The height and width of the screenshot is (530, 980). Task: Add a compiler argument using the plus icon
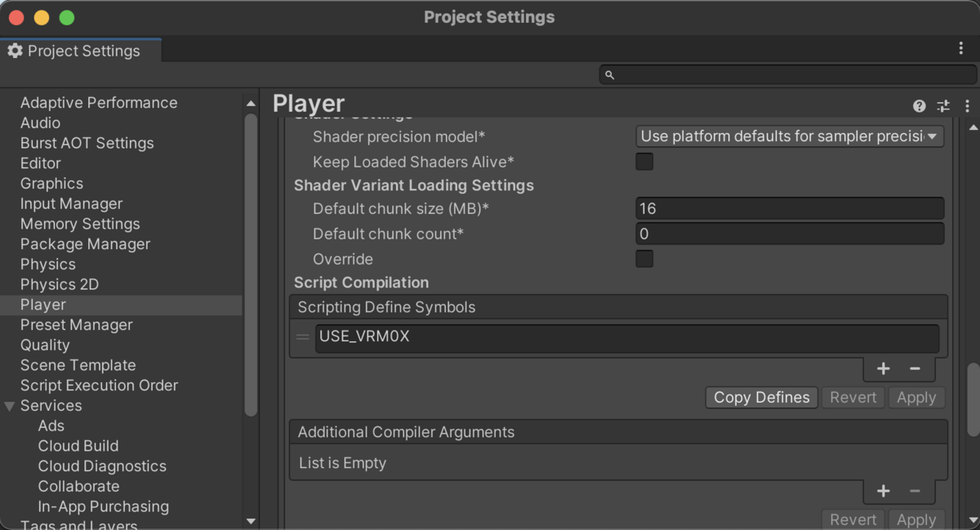(883, 491)
